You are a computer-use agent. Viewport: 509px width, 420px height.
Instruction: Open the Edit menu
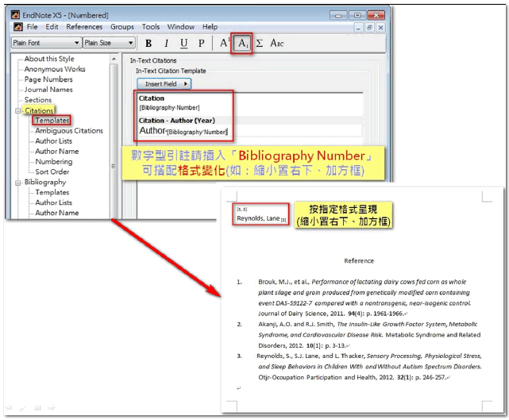52,27
